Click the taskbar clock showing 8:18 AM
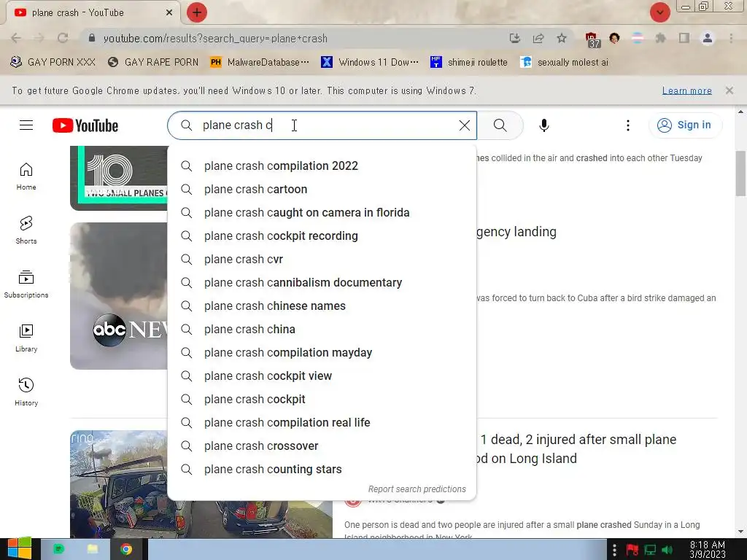747x560 pixels. click(708, 549)
